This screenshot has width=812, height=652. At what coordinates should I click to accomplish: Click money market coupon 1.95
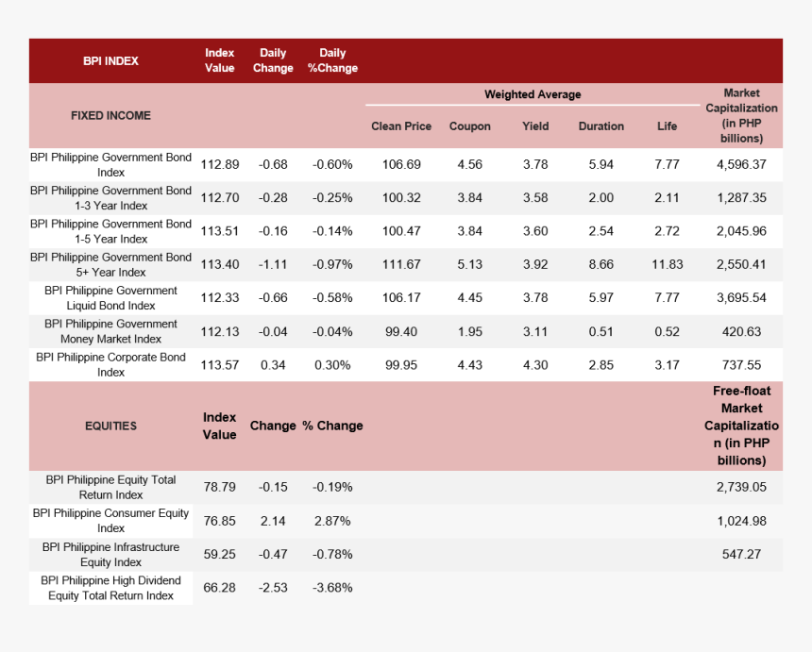pos(469,332)
